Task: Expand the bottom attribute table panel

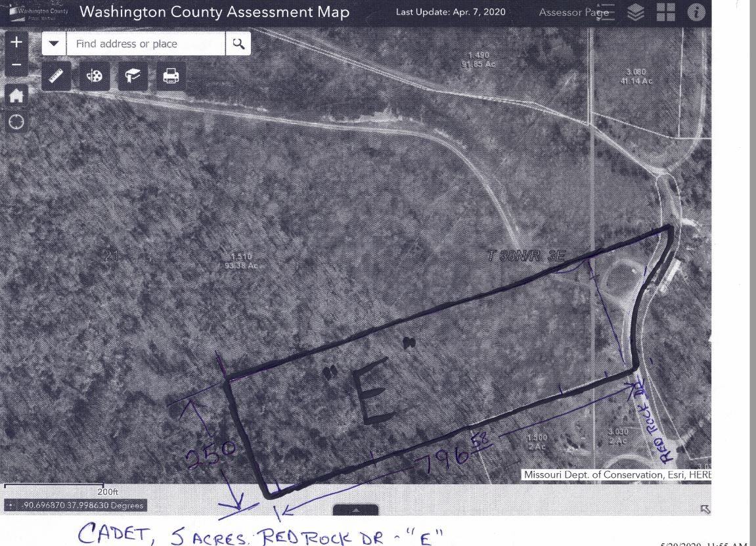Action: [x=355, y=510]
